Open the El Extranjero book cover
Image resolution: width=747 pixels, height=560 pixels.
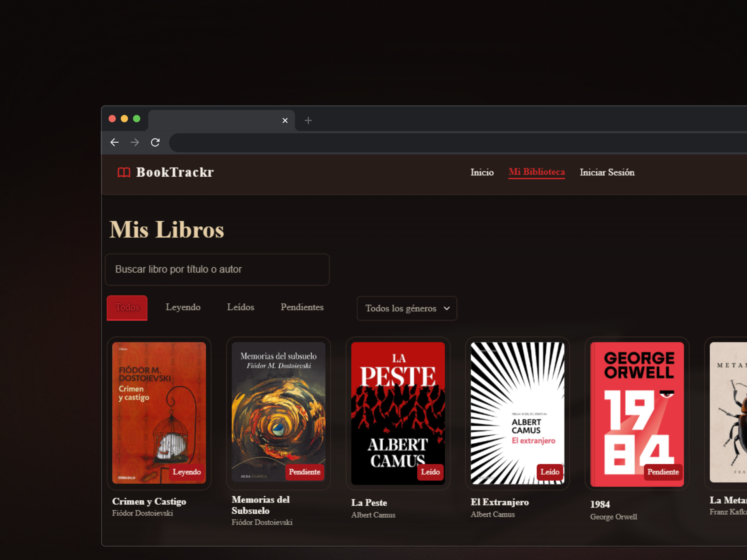(x=517, y=413)
